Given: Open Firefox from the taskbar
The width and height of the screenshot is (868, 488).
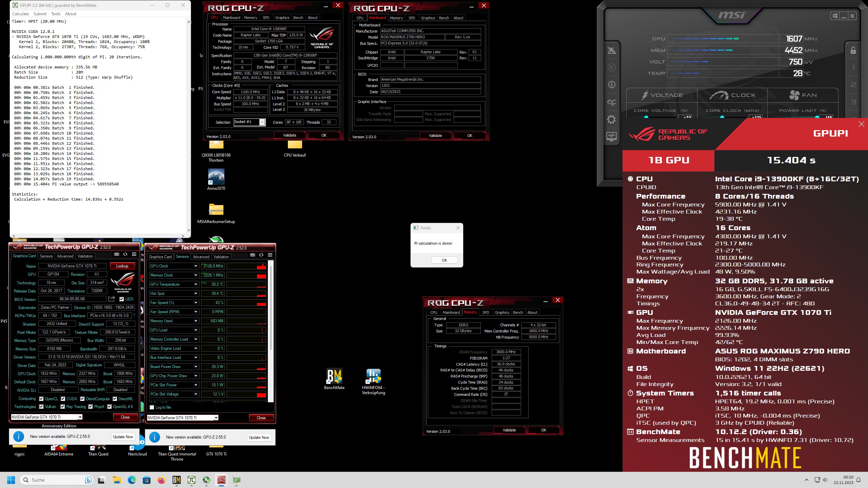Looking at the screenshot, I should click(x=161, y=480).
